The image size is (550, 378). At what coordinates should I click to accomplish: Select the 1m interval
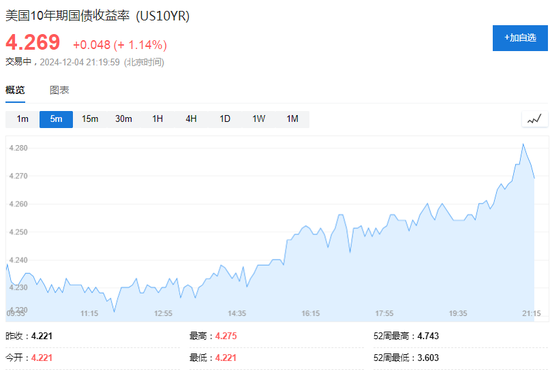pos(22,119)
